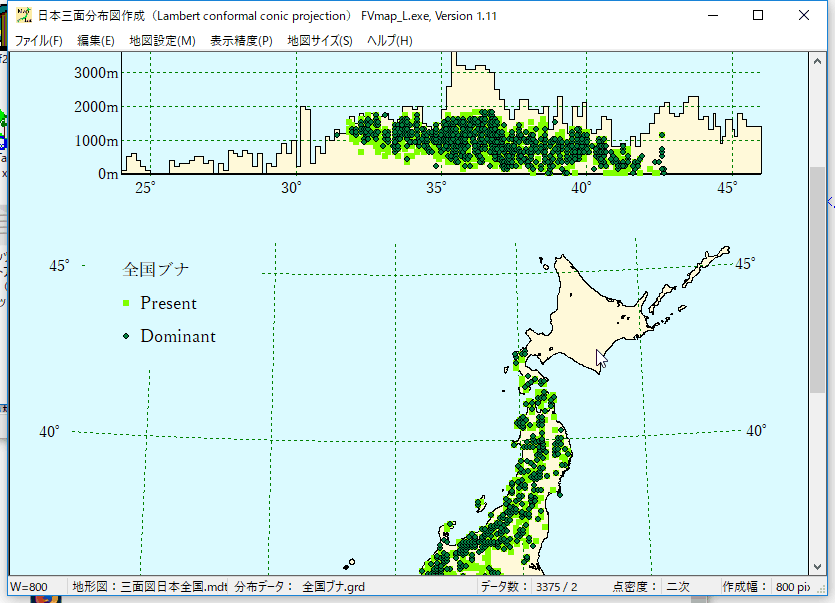Close the FVmap window
The width and height of the screenshot is (835, 603).
[804, 16]
